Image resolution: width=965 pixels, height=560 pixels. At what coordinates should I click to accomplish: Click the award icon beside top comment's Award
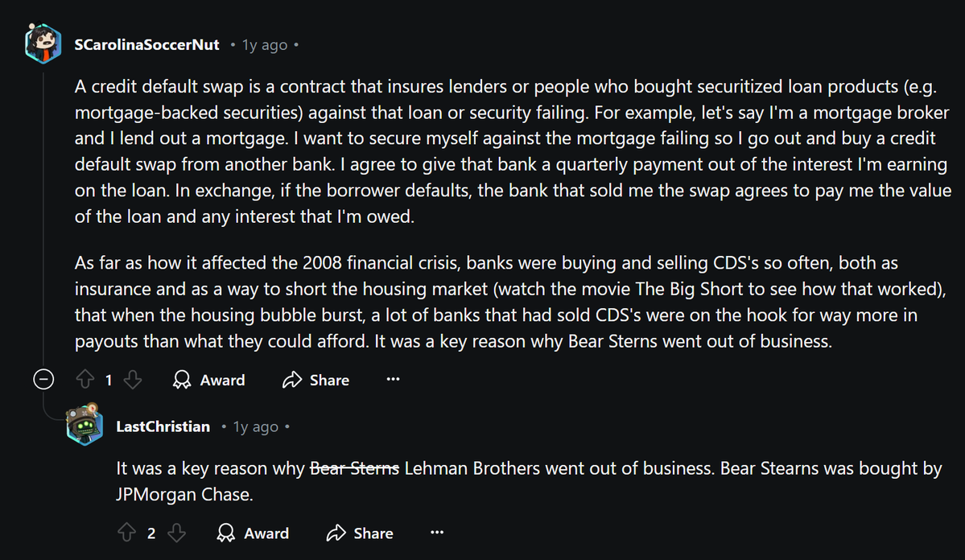pyautogui.click(x=183, y=380)
